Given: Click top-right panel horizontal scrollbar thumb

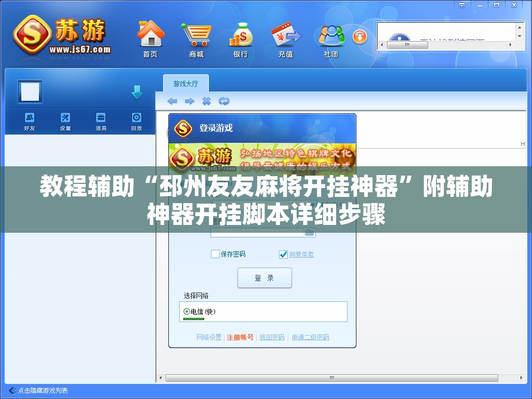Looking at the screenshot, I should (x=407, y=45).
